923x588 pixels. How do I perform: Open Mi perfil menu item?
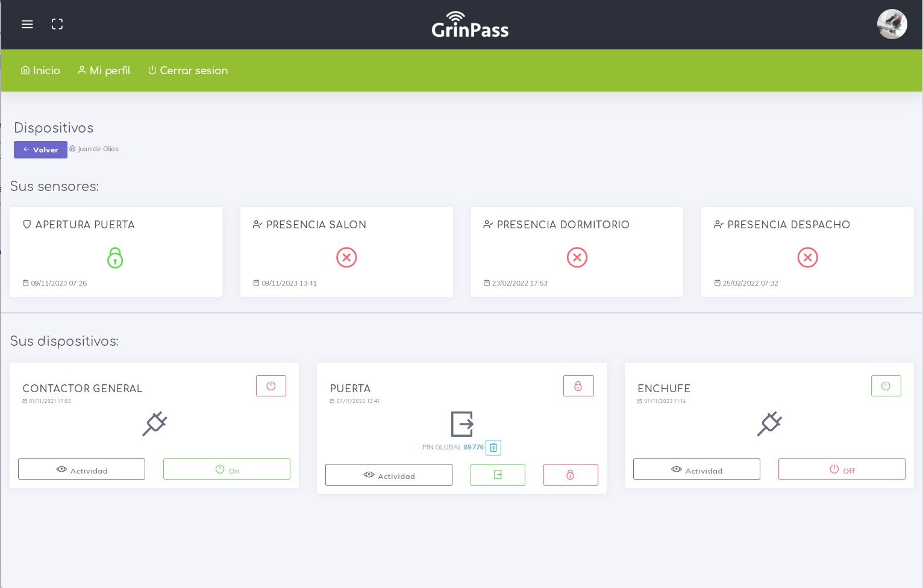[x=104, y=70]
